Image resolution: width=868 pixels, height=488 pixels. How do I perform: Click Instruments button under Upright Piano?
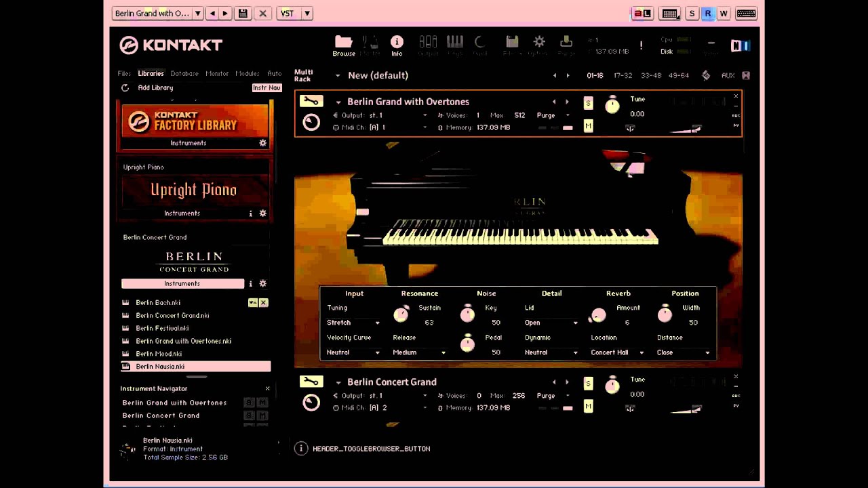[182, 213]
